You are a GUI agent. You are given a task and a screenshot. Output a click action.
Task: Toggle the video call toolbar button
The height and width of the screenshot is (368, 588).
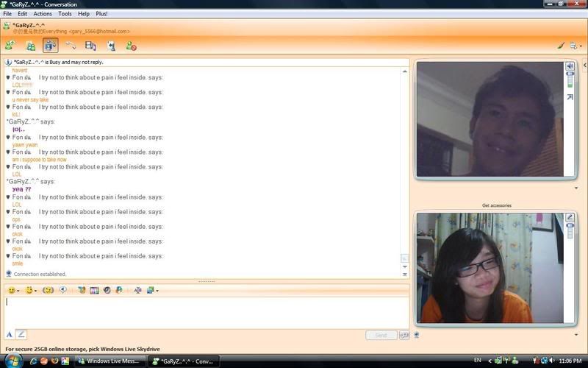50,46
